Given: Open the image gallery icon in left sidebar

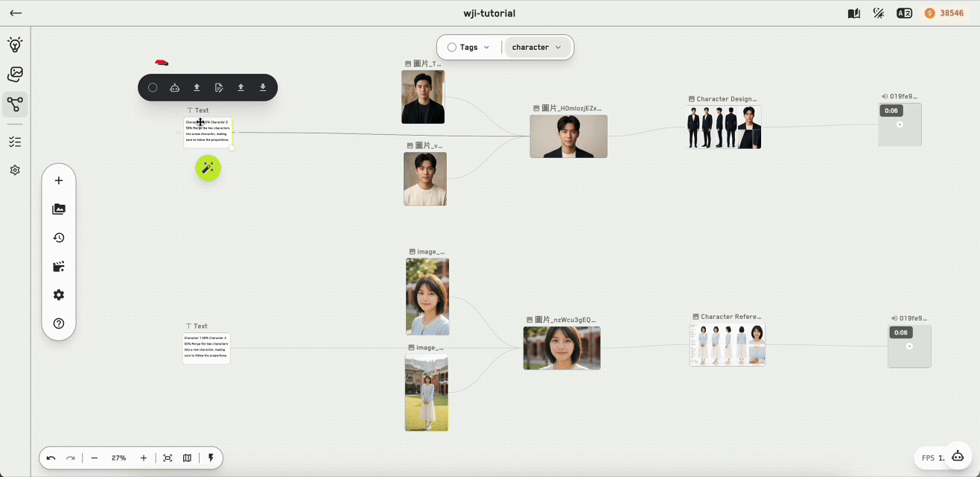Looking at the screenshot, I should point(15,74).
